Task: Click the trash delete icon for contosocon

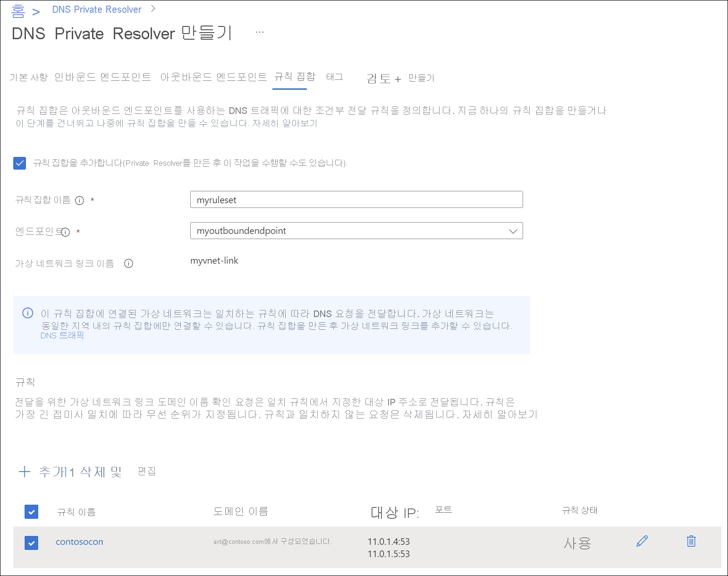Action: 691,541
